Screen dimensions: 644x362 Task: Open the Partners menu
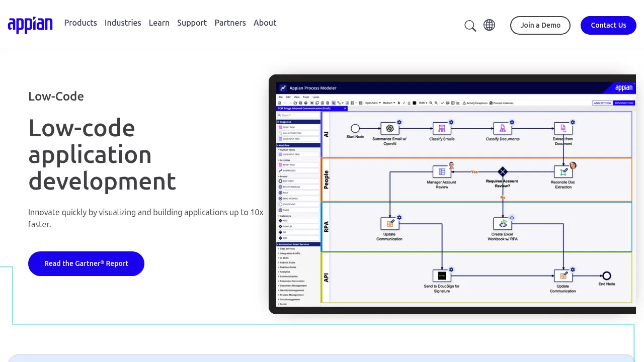click(230, 23)
